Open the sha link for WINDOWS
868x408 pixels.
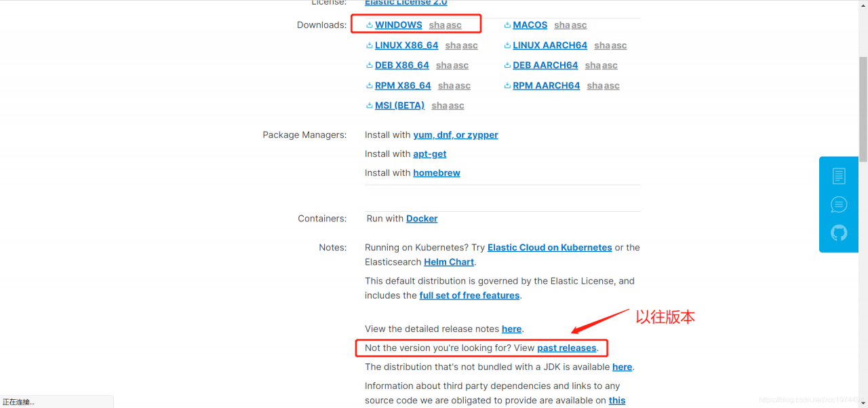coord(437,25)
